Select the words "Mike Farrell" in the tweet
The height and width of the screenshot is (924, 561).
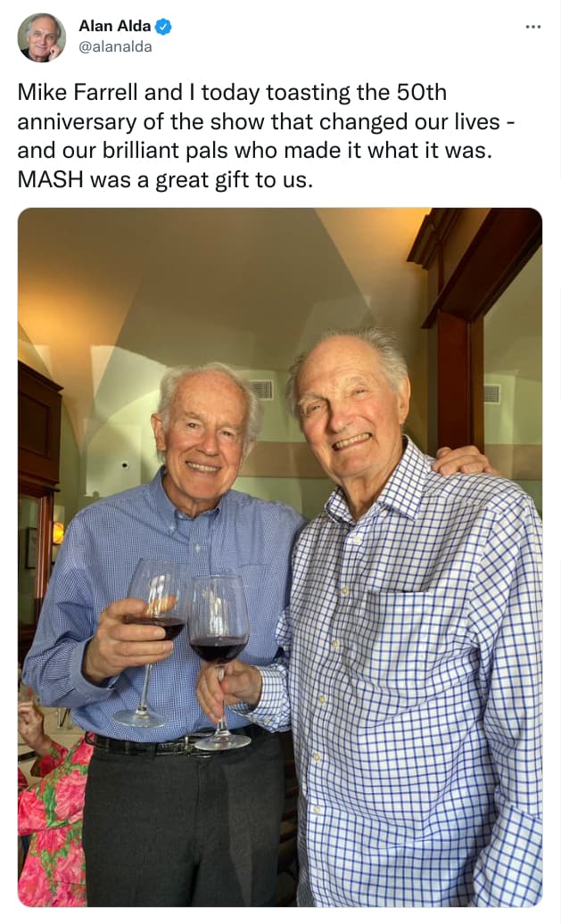point(78,93)
